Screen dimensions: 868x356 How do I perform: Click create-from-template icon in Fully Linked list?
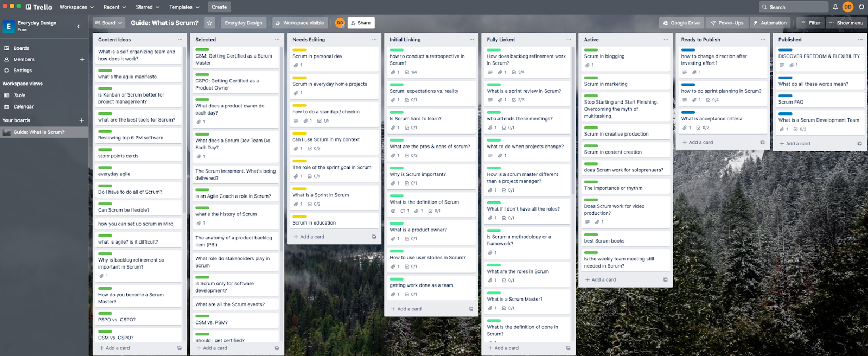pyautogui.click(x=568, y=348)
